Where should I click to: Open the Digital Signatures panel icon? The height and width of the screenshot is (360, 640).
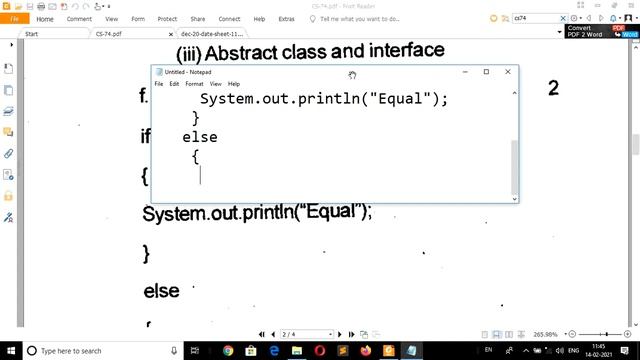pos(8,217)
